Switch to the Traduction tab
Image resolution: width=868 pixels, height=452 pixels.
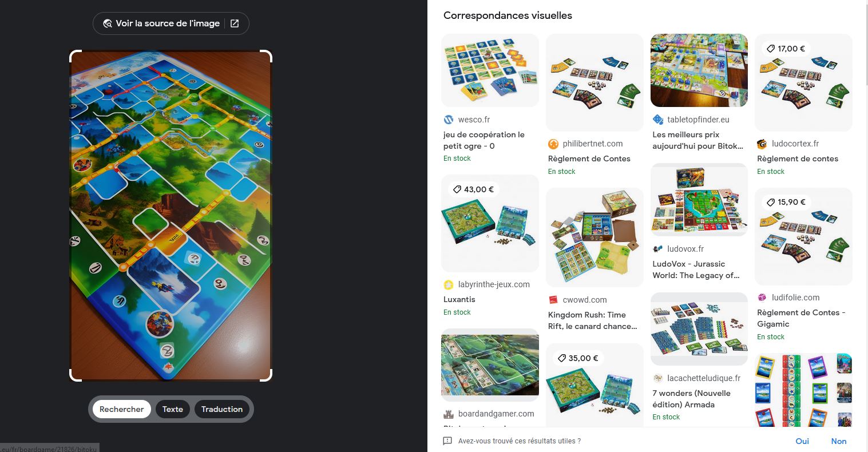(222, 409)
